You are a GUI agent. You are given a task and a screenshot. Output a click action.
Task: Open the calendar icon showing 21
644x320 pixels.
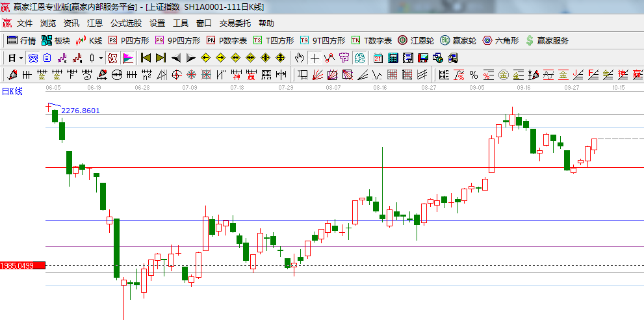tap(378, 58)
